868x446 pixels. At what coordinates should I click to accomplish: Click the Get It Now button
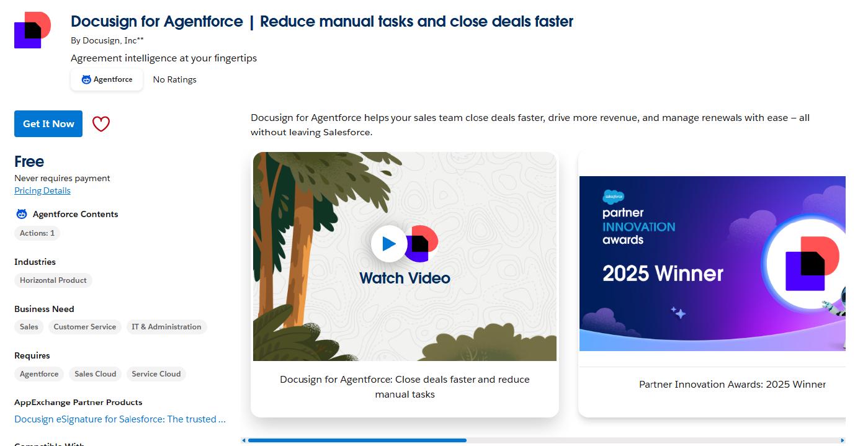[x=48, y=124]
